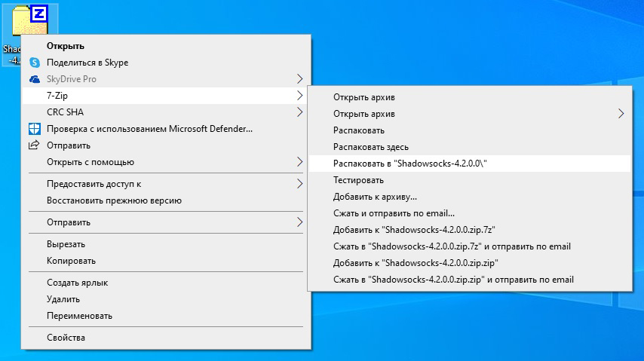Choose Добавить к архиву...
Screen dimensions: 644x361
(470, 197)
